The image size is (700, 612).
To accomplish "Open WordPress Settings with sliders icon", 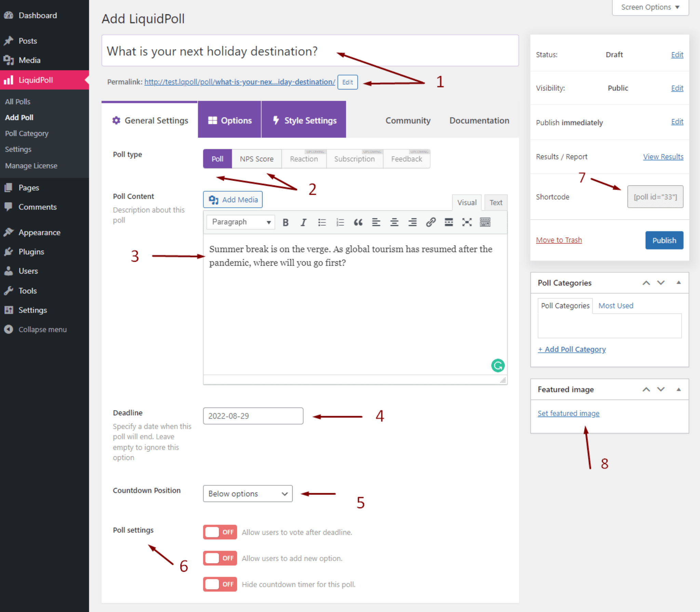I will [x=44, y=310].
